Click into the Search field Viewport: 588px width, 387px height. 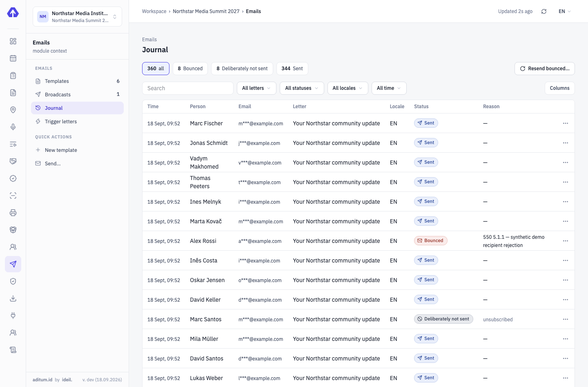point(187,88)
